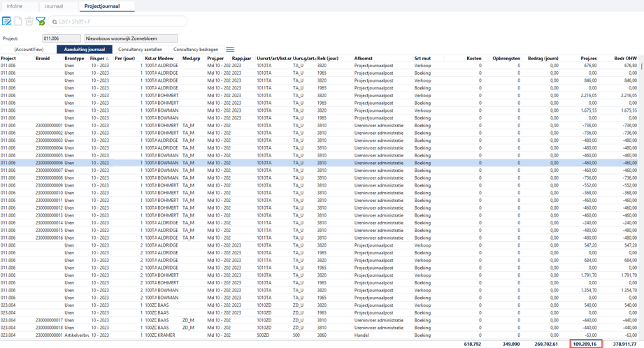Click the Opbrengsten total 349.090
Screen dimensions: 644x348
click(x=511, y=344)
